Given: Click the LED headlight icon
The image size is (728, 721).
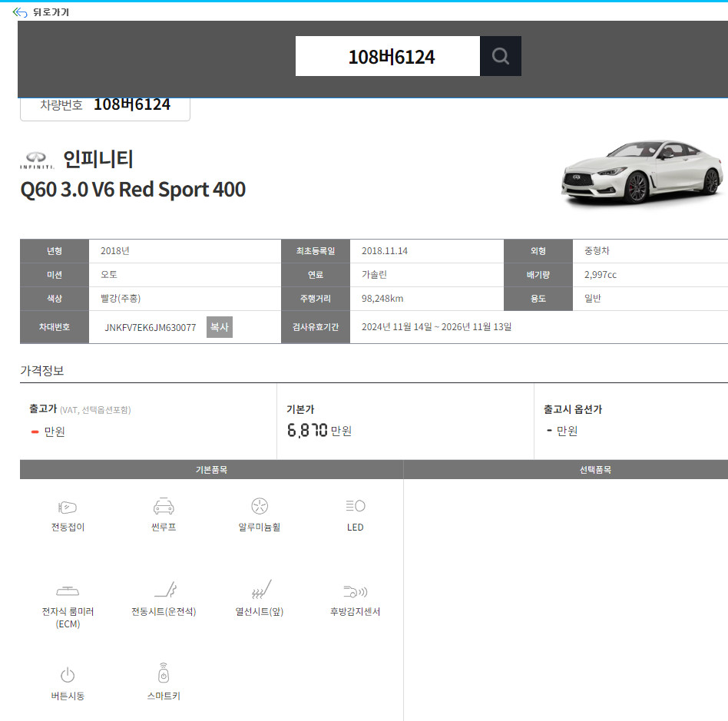Looking at the screenshot, I should 355,506.
